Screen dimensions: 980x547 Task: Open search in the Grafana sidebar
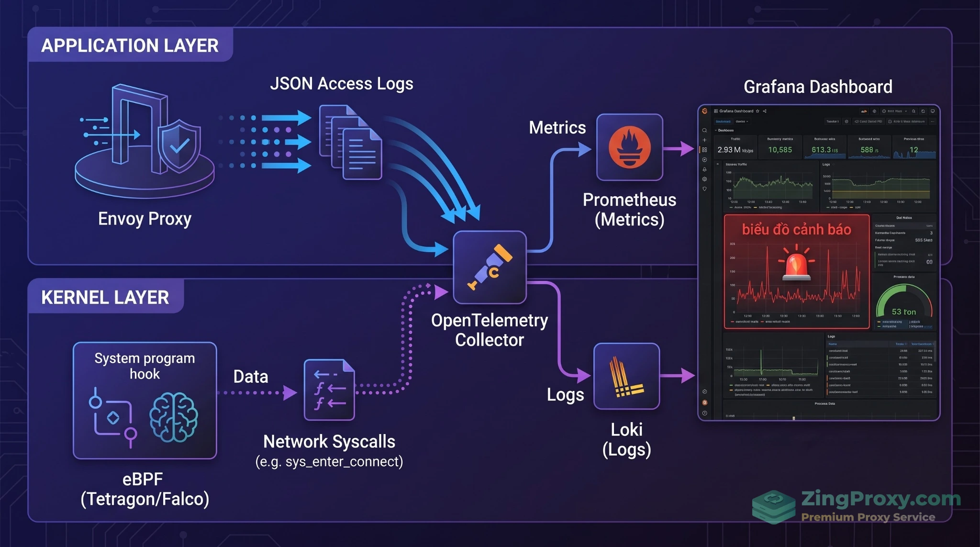point(704,130)
